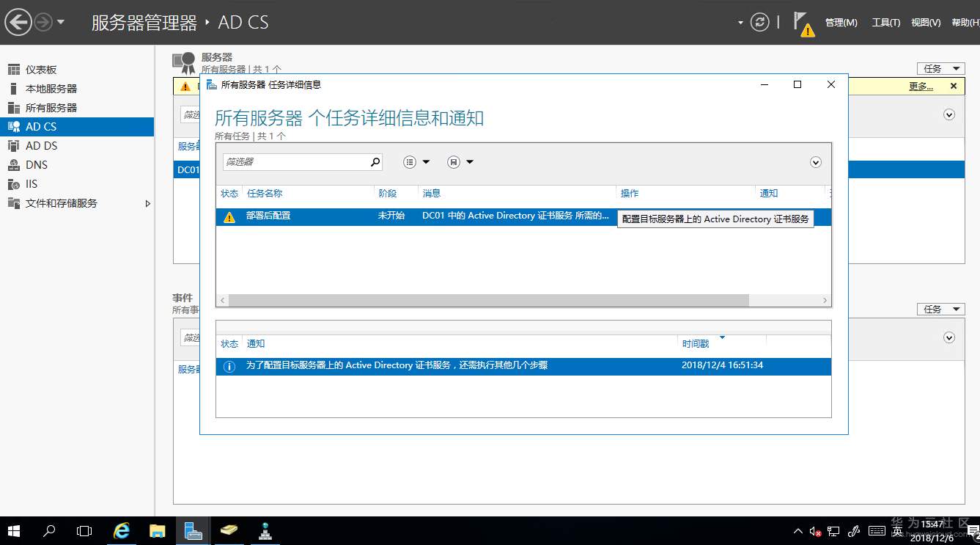The width and height of the screenshot is (980, 545).
Task: Click the Server Manager taskbar icon
Action: (x=193, y=531)
